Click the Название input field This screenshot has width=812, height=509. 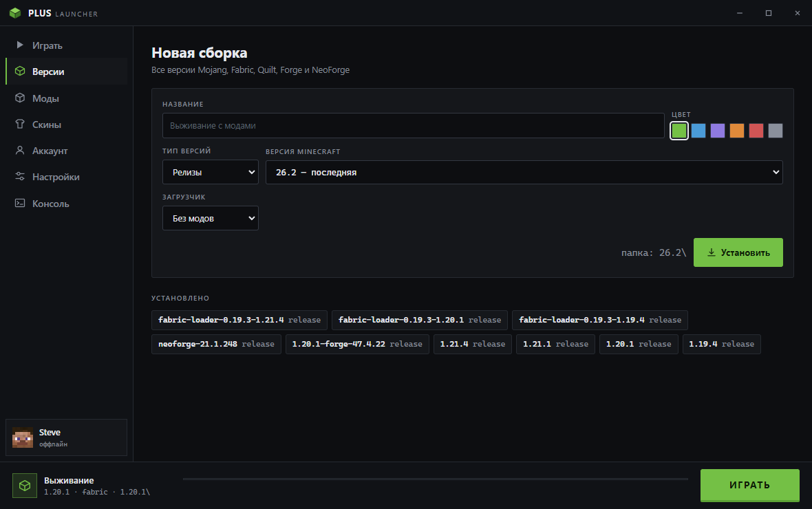pos(414,125)
